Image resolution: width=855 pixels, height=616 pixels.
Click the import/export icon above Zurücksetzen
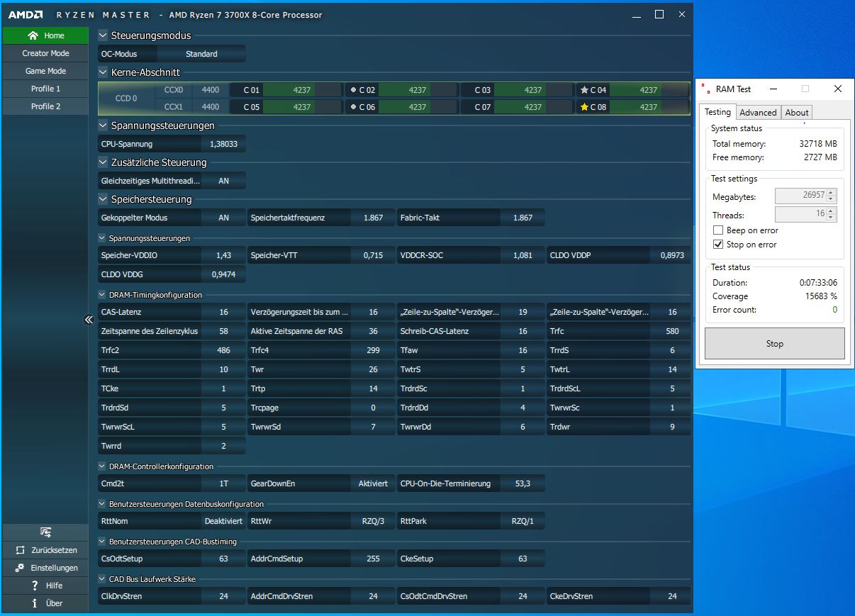tap(45, 532)
